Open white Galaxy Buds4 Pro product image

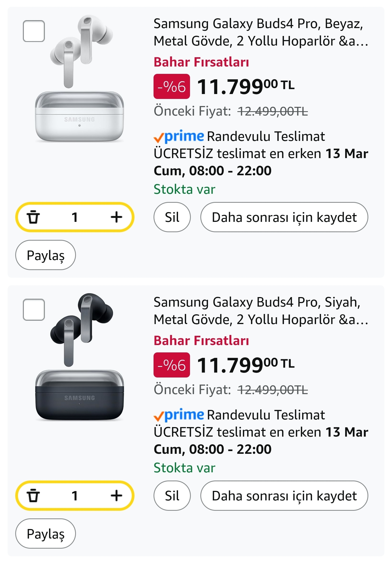click(x=79, y=79)
